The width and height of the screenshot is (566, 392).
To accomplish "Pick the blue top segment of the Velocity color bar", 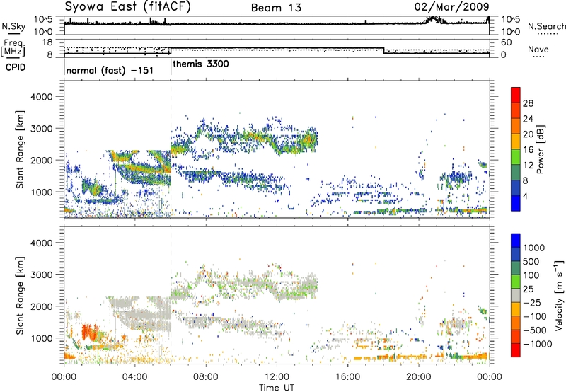I will pyautogui.click(x=516, y=241).
